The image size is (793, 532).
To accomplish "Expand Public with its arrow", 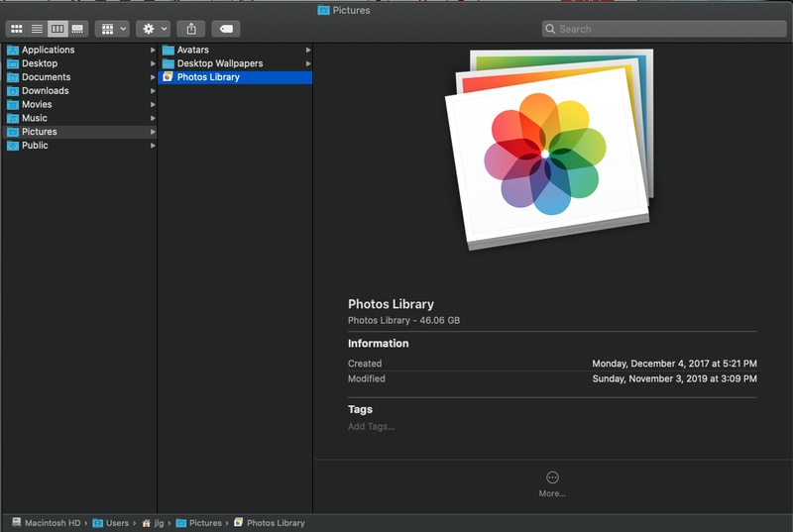I will click(153, 146).
